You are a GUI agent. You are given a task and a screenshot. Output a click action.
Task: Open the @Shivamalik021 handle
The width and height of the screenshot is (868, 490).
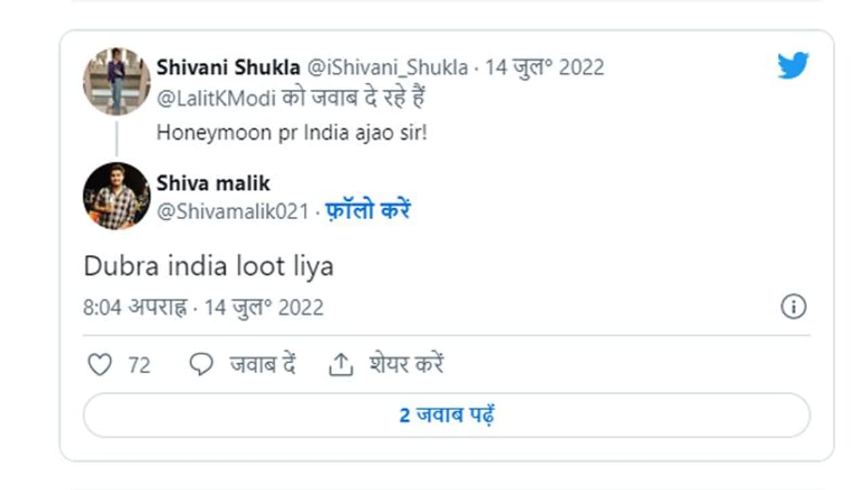click(x=233, y=211)
